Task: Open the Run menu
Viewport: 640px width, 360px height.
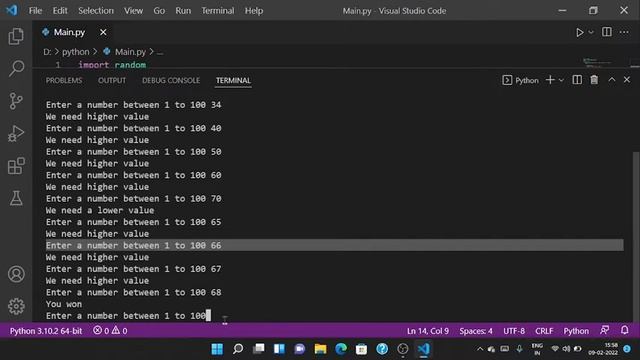Action: [183, 11]
